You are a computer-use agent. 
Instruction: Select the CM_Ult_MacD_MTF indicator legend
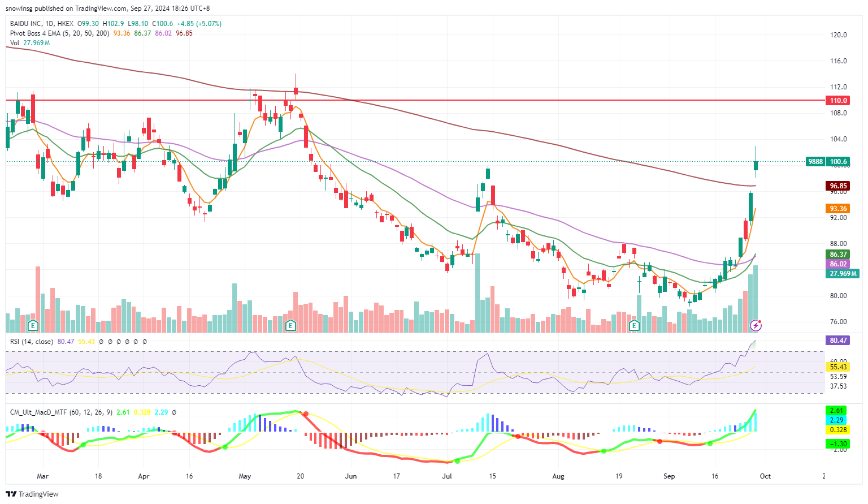coord(61,412)
